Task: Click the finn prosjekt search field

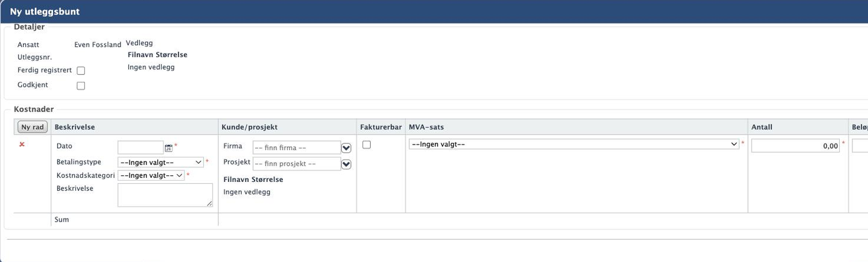Action: tap(297, 163)
